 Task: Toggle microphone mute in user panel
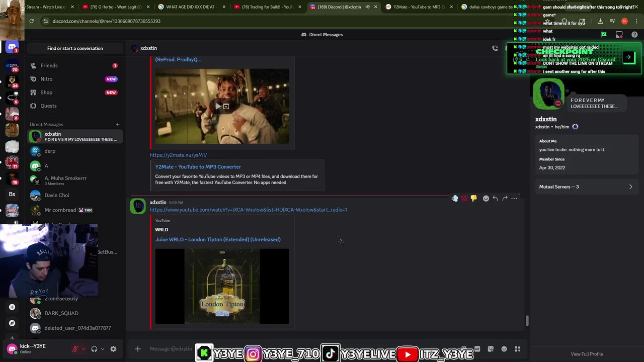coord(75,349)
